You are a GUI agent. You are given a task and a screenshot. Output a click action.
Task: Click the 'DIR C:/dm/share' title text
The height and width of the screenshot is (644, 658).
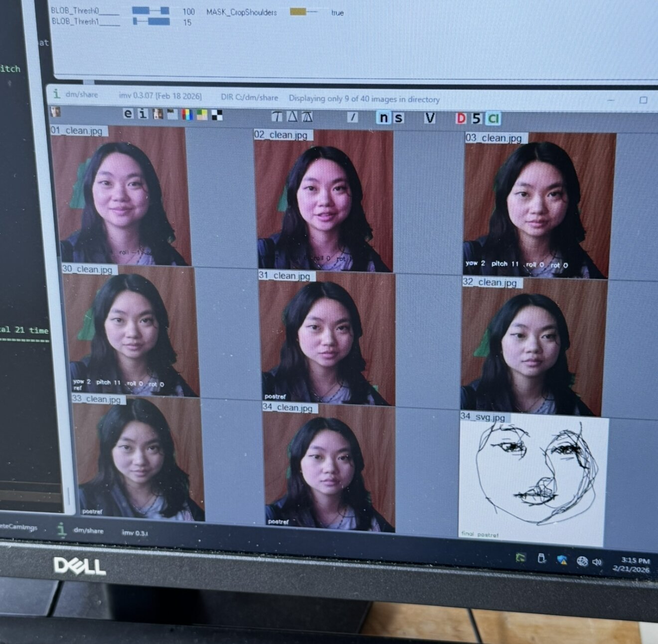(x=249, y=97)
